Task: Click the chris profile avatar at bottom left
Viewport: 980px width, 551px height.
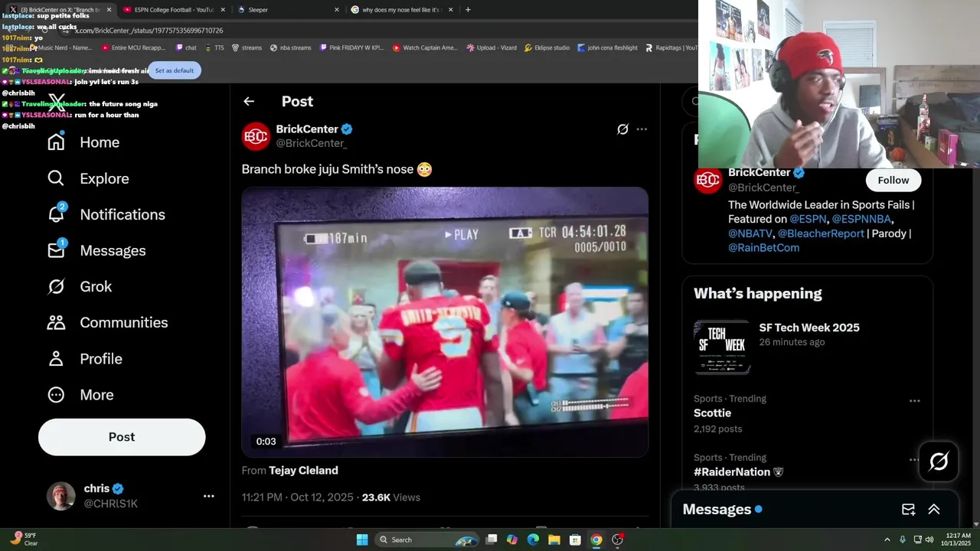Action: point(60,496)
